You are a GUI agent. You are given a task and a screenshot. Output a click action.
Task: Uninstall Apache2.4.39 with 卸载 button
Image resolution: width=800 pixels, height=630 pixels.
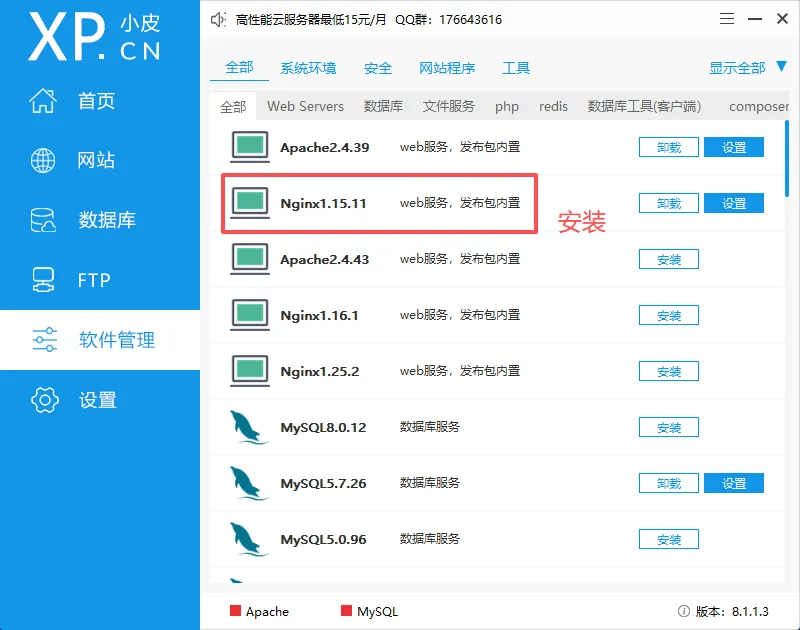(669, 147)
